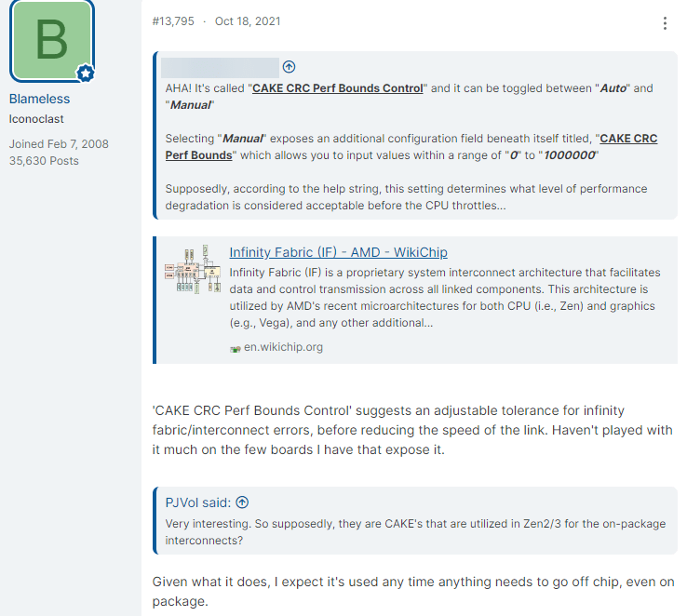687x616 pixels.
Task: Click the Blameless avatar image
Action: coord(52,41)
